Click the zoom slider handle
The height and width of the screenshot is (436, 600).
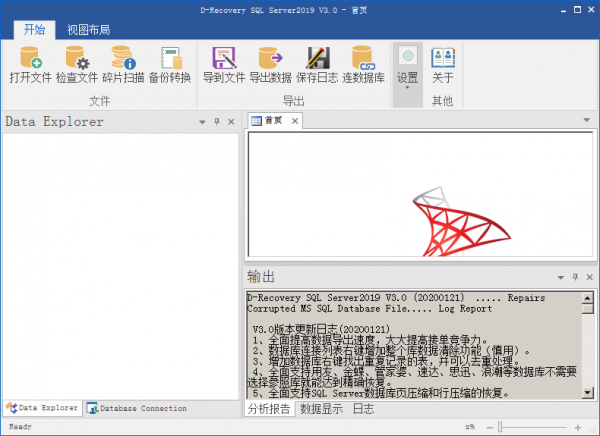(x=500, y=427)
